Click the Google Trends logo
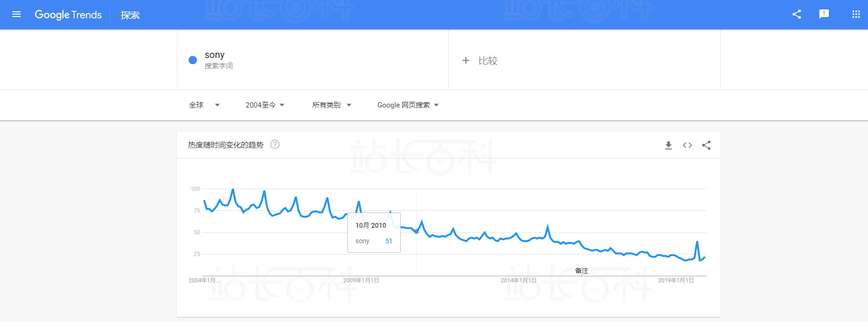 [68, 15]
